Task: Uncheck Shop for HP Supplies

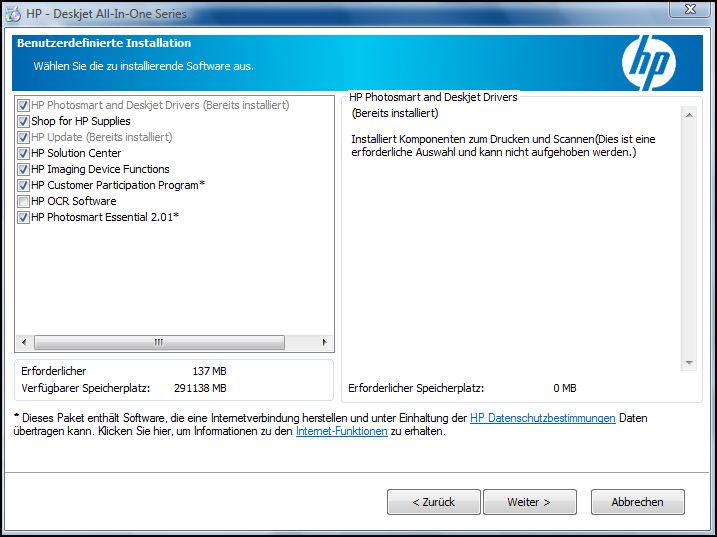Action: [23, 121]
